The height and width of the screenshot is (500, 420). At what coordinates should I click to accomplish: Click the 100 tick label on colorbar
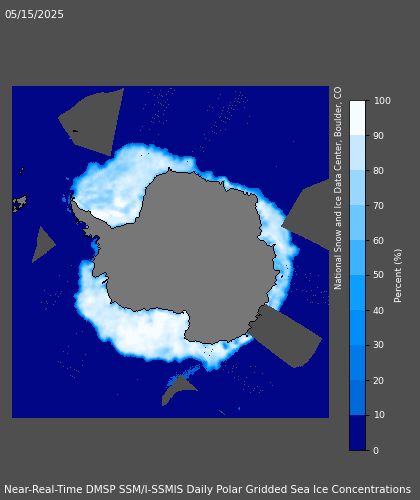tap(382, 101)
